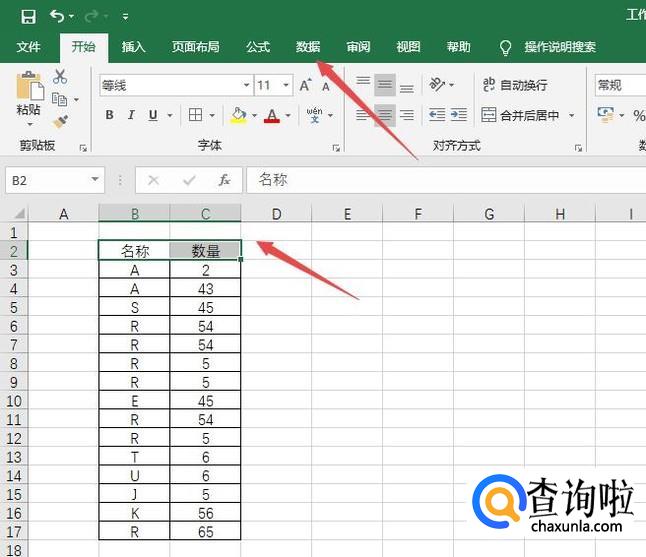
Task: Click the Percent Style icon
Action: pyautogui.click(x=639, y=115)
